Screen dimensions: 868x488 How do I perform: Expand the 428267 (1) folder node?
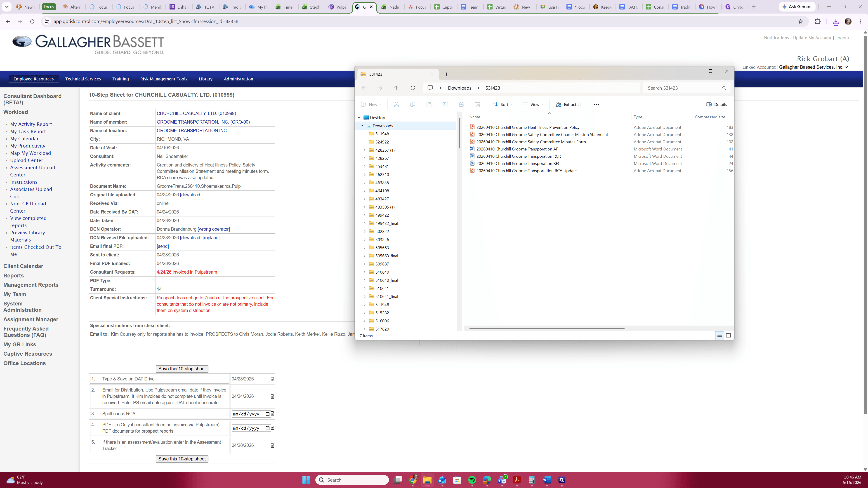[364, 150]
